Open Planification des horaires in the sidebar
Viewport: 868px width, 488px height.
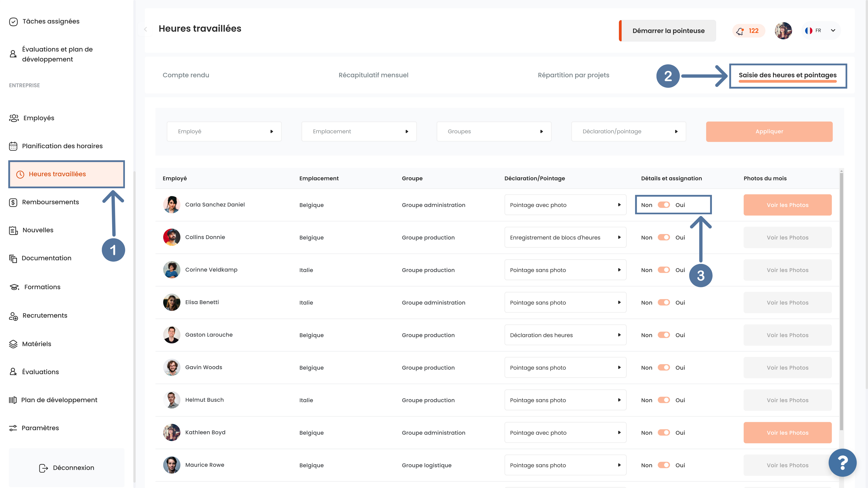[56, 146]
